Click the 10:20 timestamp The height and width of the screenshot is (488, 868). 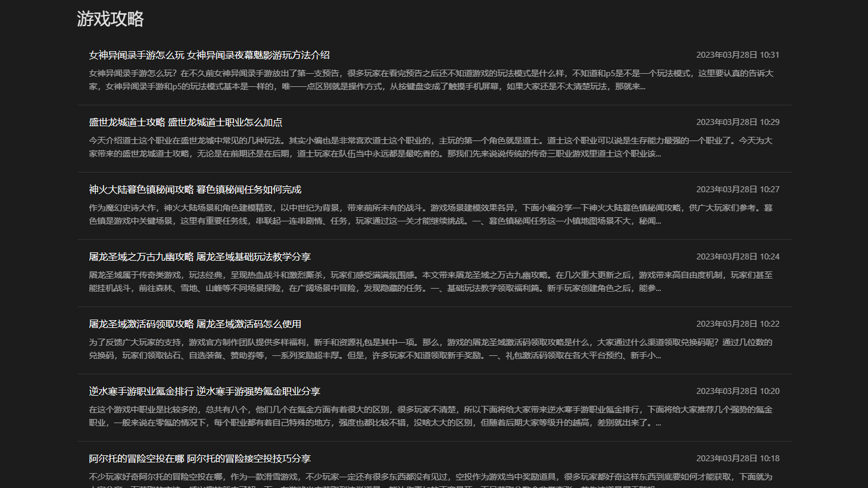tap(738, 391)
